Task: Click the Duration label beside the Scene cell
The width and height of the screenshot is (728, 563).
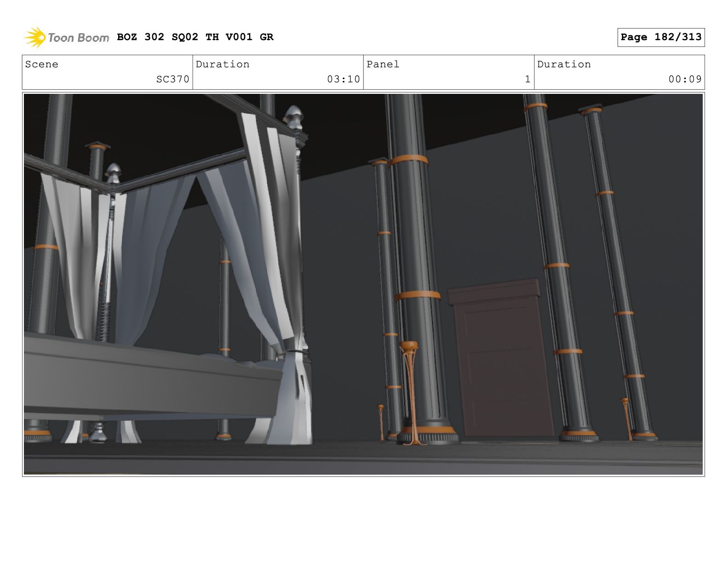Action: (x=222, y=64)
